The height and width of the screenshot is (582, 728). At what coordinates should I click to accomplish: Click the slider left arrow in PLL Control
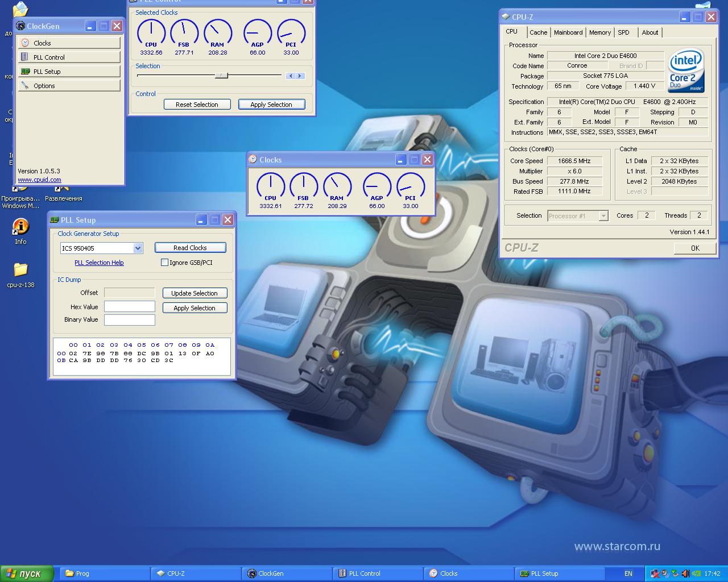291,76
